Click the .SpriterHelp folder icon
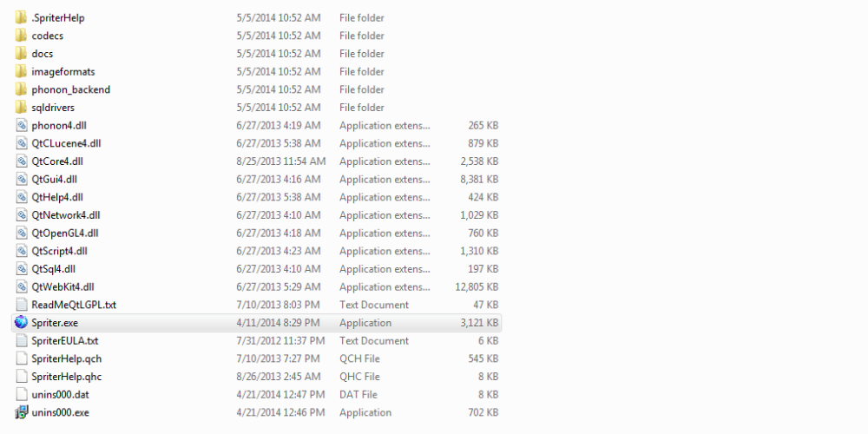The image size is (868, 434). [x=21, y=17]
